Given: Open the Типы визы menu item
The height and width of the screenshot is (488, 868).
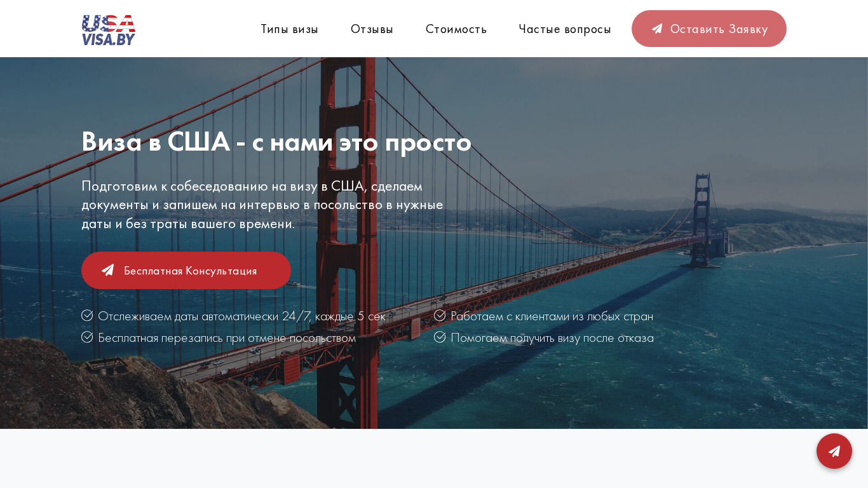Looking at the screenshot, I should click(289, 29).
